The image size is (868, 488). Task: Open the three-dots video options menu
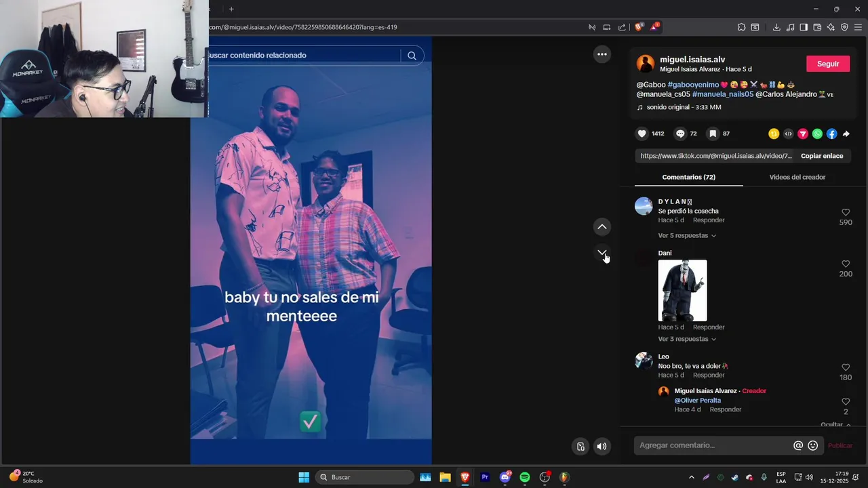(601, 54)
